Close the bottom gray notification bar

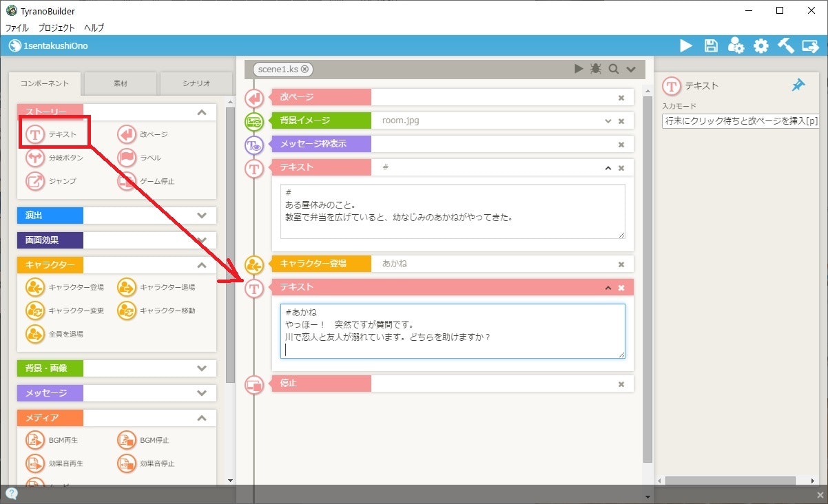[819, 495]
